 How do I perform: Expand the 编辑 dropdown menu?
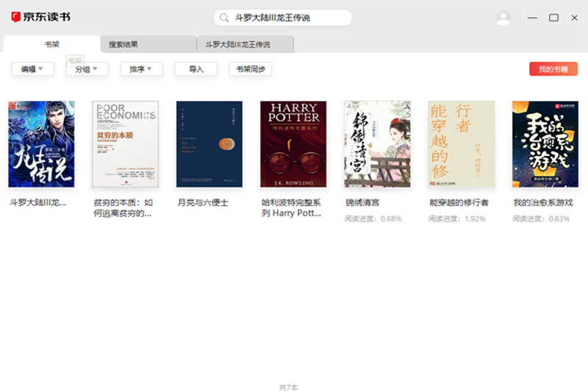(x=33, y=69)
